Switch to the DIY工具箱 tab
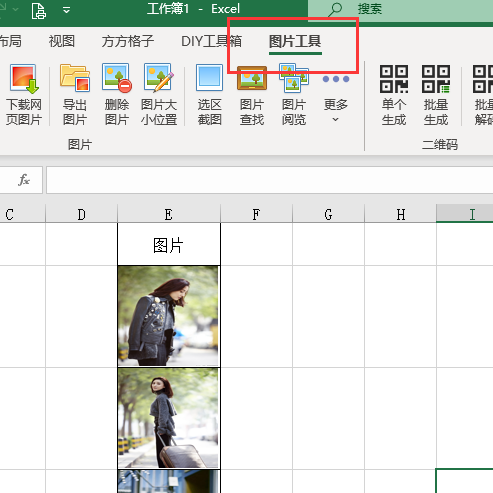 click(211, 41)
